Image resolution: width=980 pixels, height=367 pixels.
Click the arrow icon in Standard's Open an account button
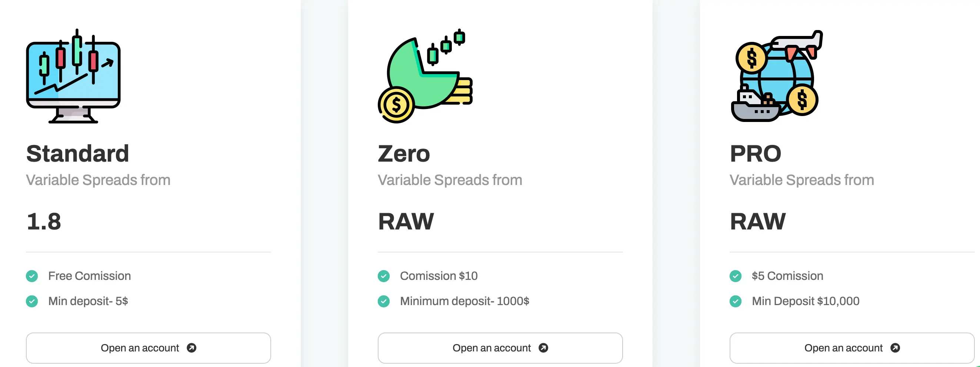pyautogui.click(x=191, y=348)
